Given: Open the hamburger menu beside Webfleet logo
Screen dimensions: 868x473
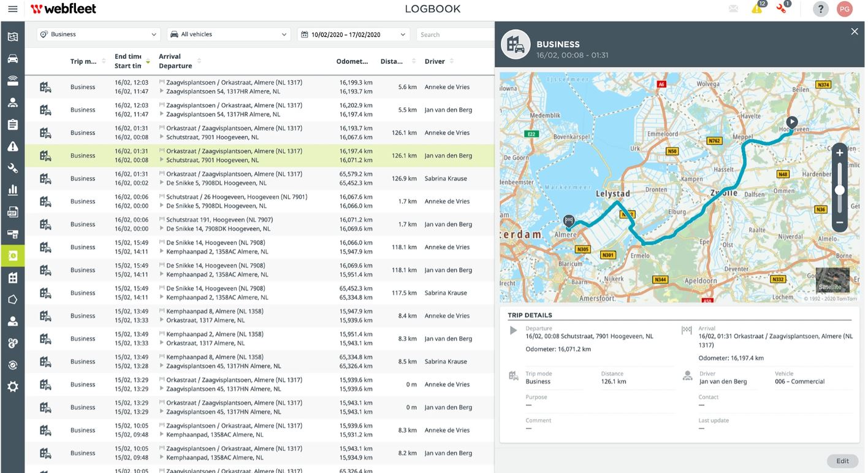Looking at the screenshot, I should (12, 9).
